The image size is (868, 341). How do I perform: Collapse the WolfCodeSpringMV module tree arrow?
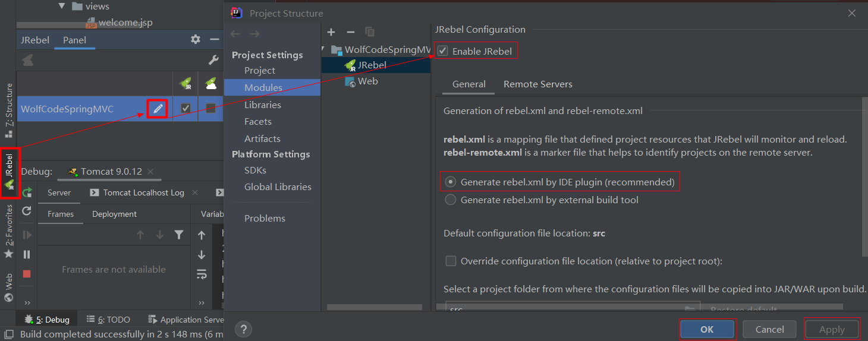coord(323,50)
